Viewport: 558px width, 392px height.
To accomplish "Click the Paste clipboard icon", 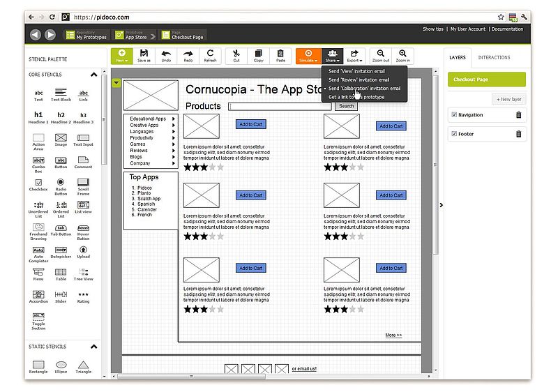I will 280,56.
